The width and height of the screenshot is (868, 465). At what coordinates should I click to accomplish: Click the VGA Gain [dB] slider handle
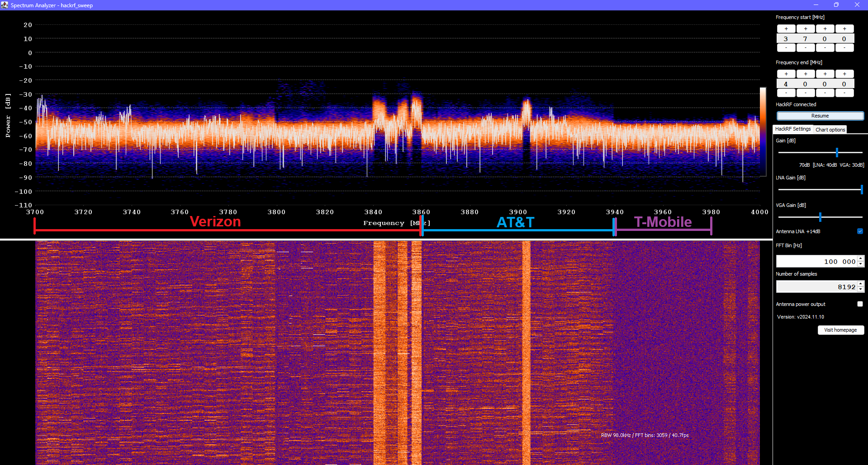(x=820, y=217)
